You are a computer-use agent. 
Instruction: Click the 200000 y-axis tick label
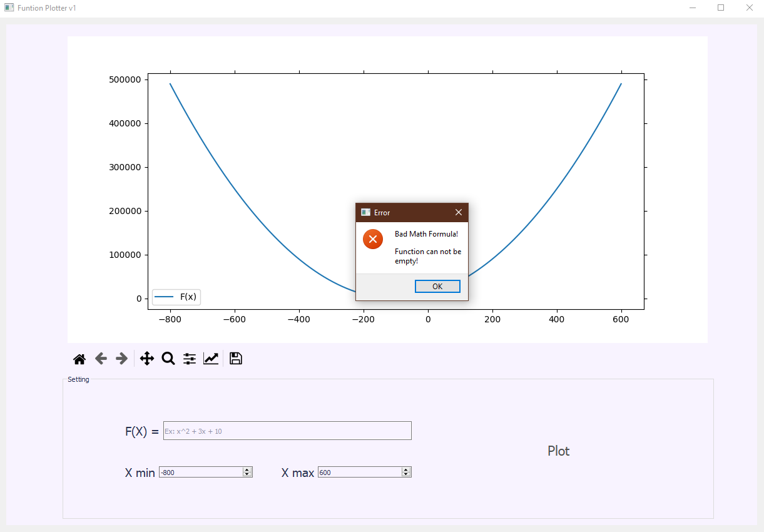(x=125, y=211)
